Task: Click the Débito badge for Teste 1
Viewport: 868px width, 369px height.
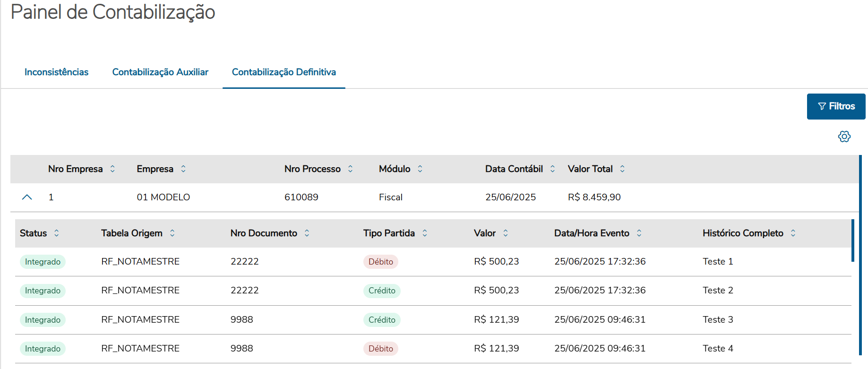Action: click(380, 262)
